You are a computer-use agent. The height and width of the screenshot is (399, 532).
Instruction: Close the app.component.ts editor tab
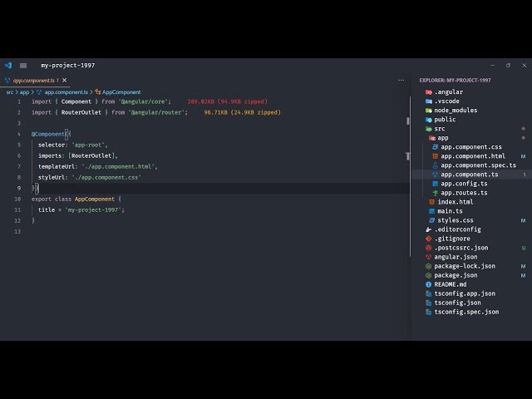63,81
